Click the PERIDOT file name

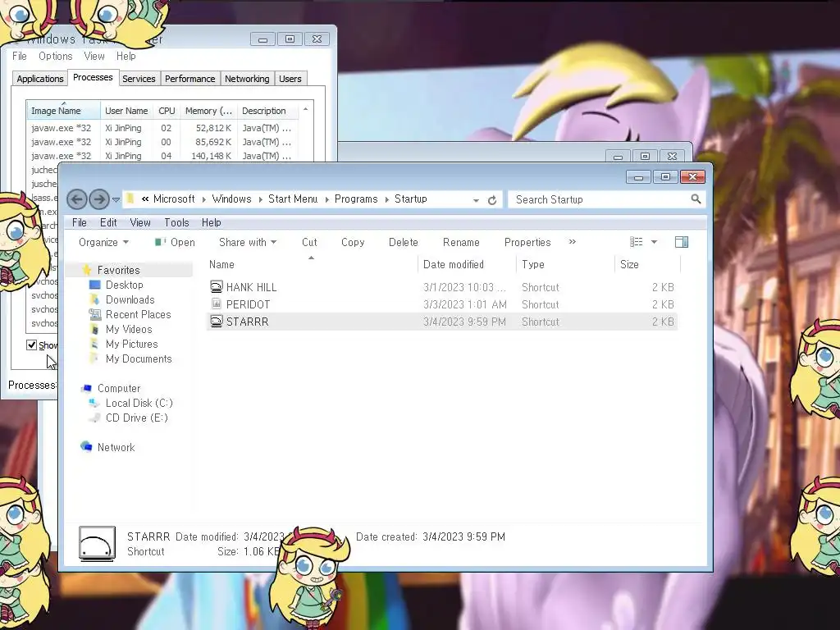pos(248,304)
